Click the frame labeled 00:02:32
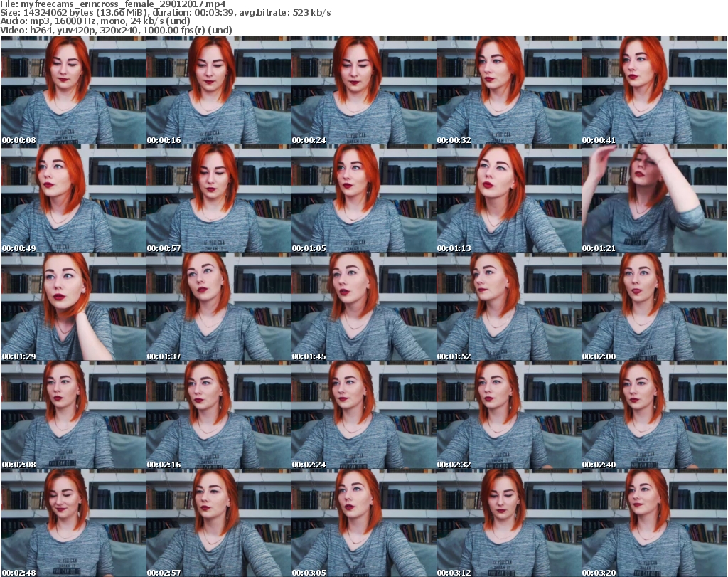The image size is (728, 577). [508, 415]
